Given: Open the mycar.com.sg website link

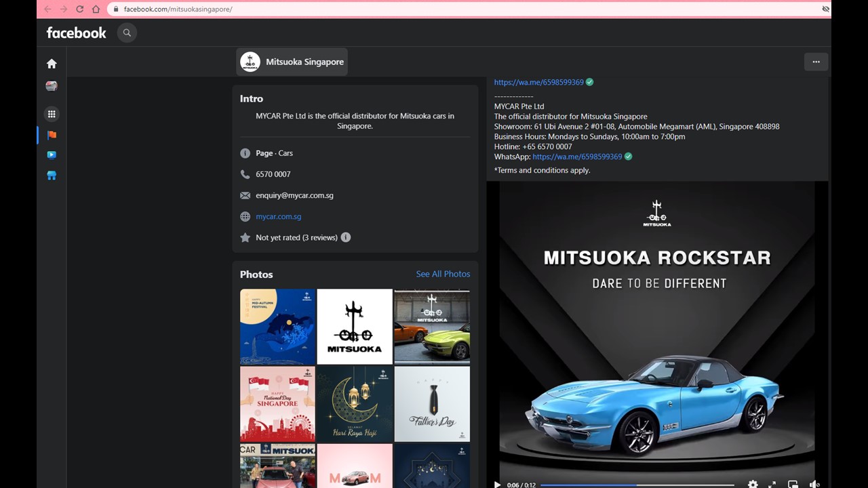Looking at the screenshot, I should click(x=279, y=217).
